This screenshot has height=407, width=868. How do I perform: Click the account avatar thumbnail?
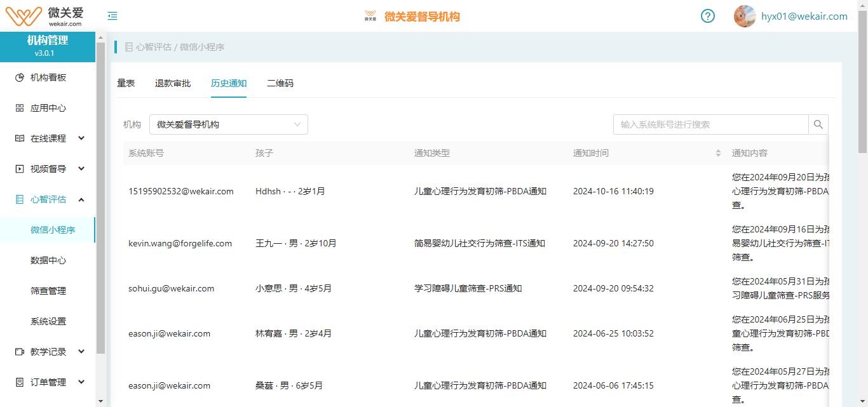744,16
